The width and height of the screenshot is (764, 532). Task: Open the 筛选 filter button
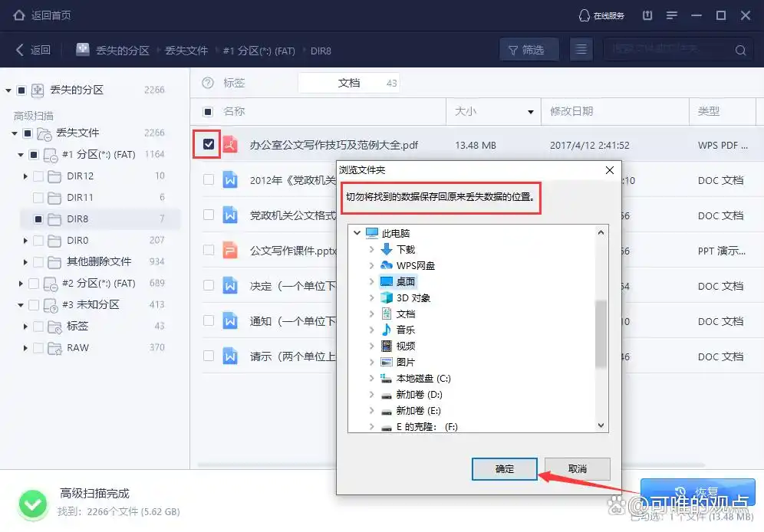point(529,50)
